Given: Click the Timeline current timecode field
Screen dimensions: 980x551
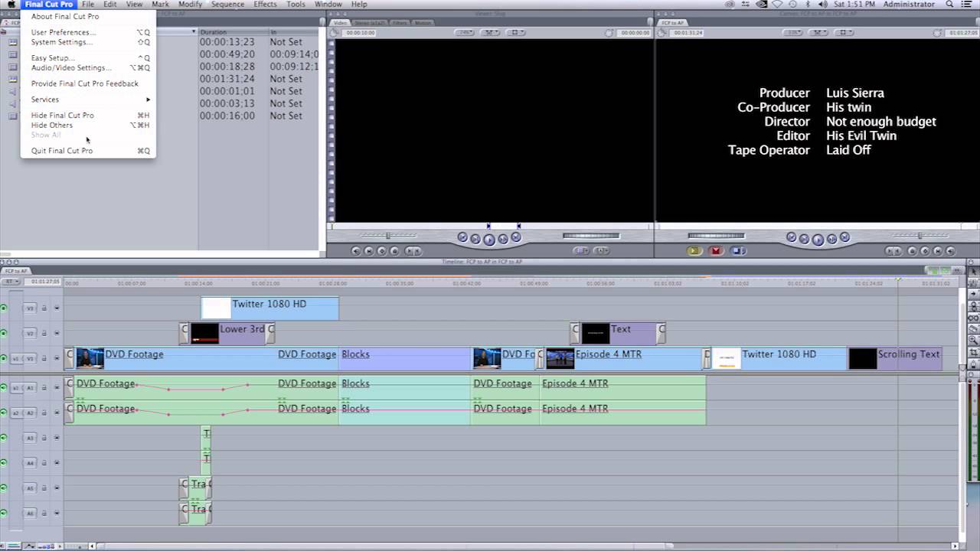Looking at the screenshot, I should coord(43,282).
